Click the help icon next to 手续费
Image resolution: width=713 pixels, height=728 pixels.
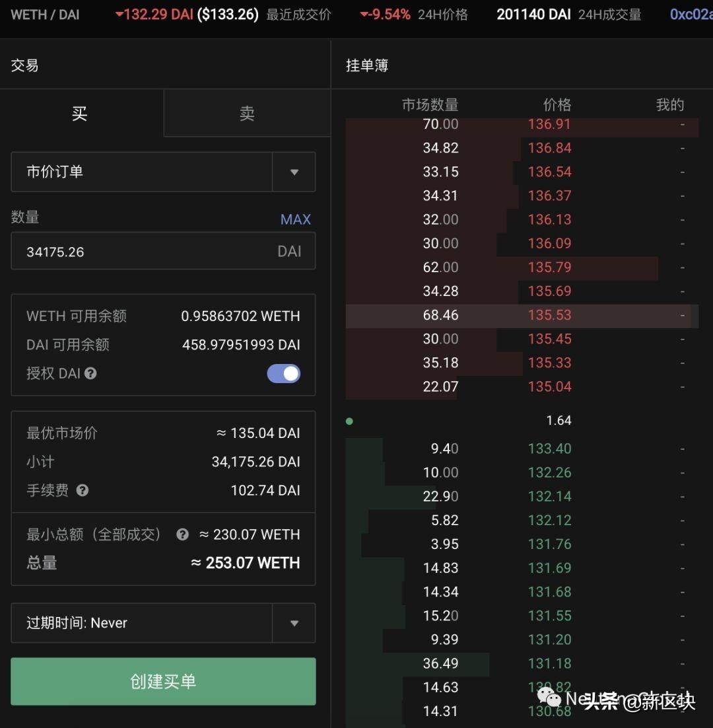pos(83,490)
